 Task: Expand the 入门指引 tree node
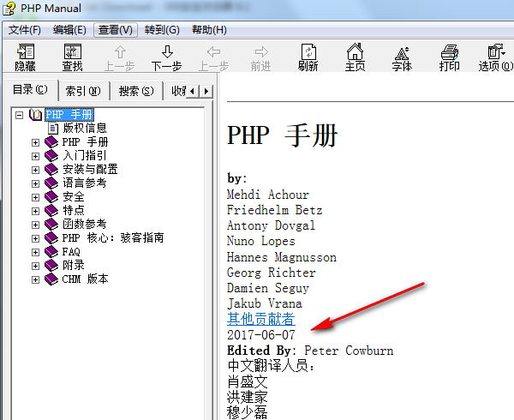[35, 156]
